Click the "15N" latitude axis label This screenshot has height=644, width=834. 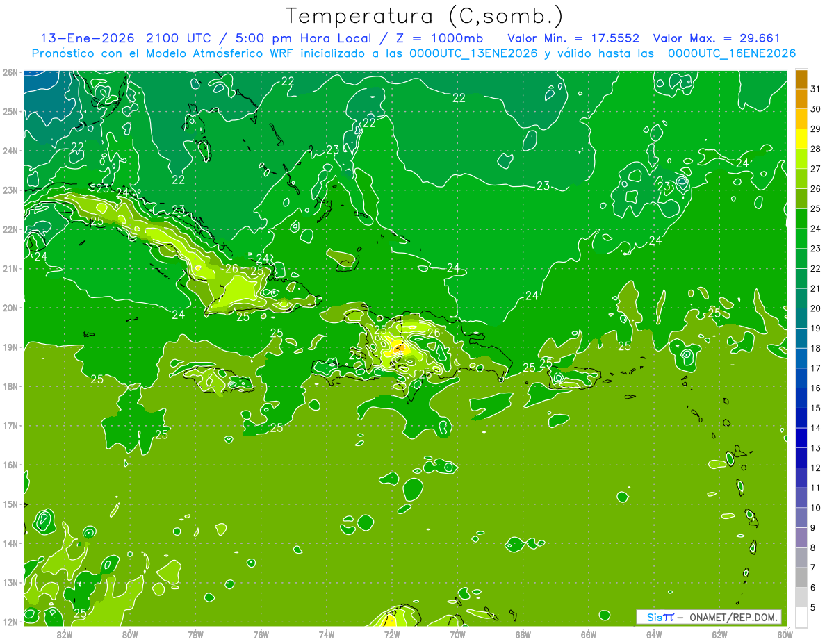point(10,504)
